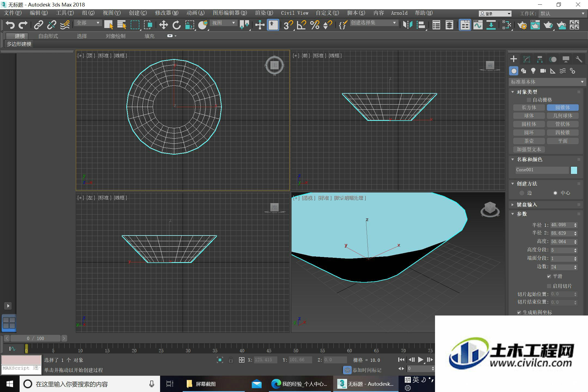Toggle Window/Crossing selection icon
The height and width of the screenshot is (392, 588).
pos(148,25)
